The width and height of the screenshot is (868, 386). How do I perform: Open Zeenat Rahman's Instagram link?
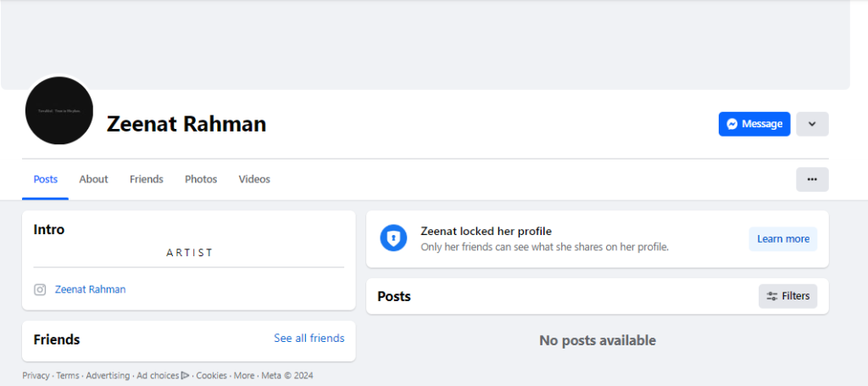click(x=90, y=289)
